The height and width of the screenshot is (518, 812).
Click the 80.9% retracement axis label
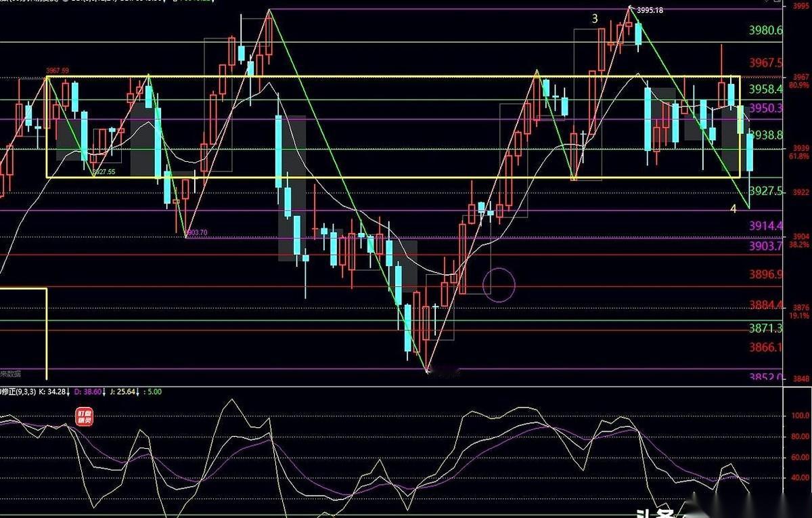click(798, 86)
